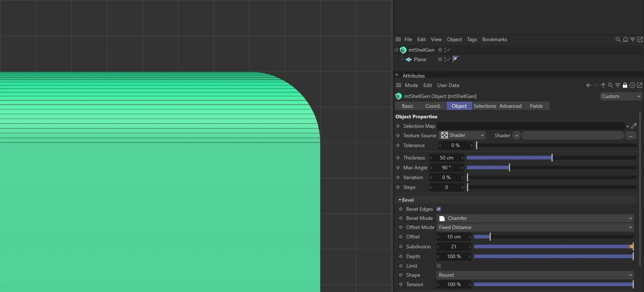The height and width of the screenshot is (292, 644).
Task: Open the Custom layout dropdown
Action: coord(620,96)
